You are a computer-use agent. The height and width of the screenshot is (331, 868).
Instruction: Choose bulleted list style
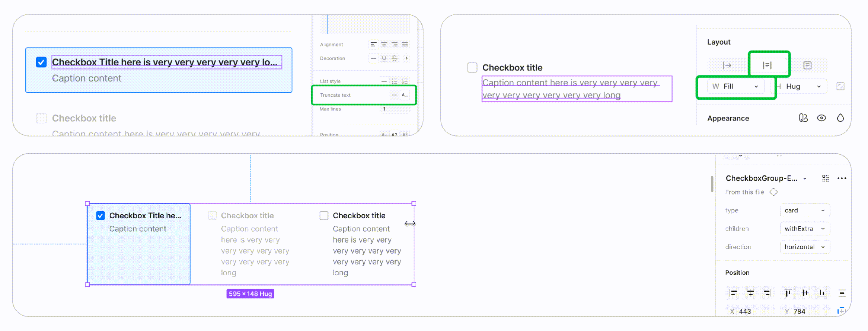[x=395, y=81]
